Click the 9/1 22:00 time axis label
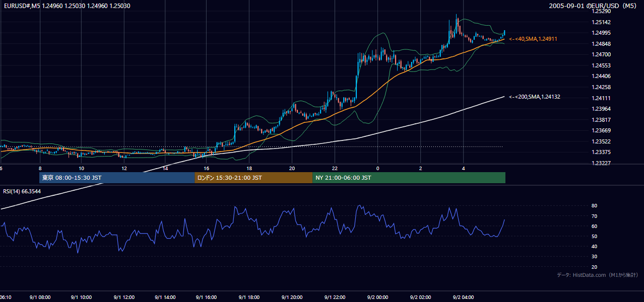The height and width of the screenshot is (302, 644). [334, 297]
